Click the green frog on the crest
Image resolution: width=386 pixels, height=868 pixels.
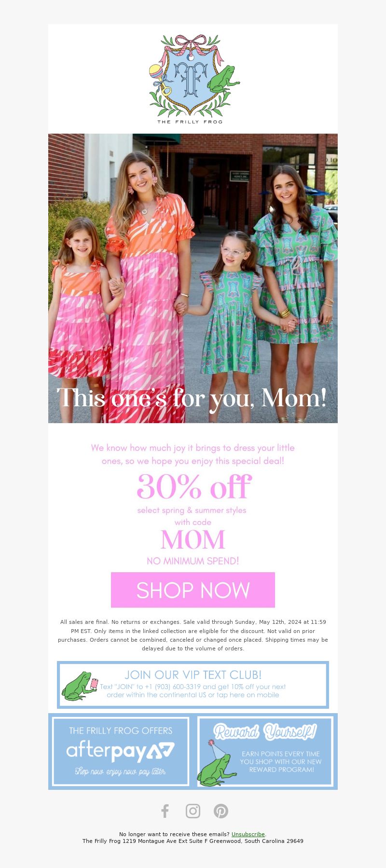pyautogui.click(x=223, y=79)
